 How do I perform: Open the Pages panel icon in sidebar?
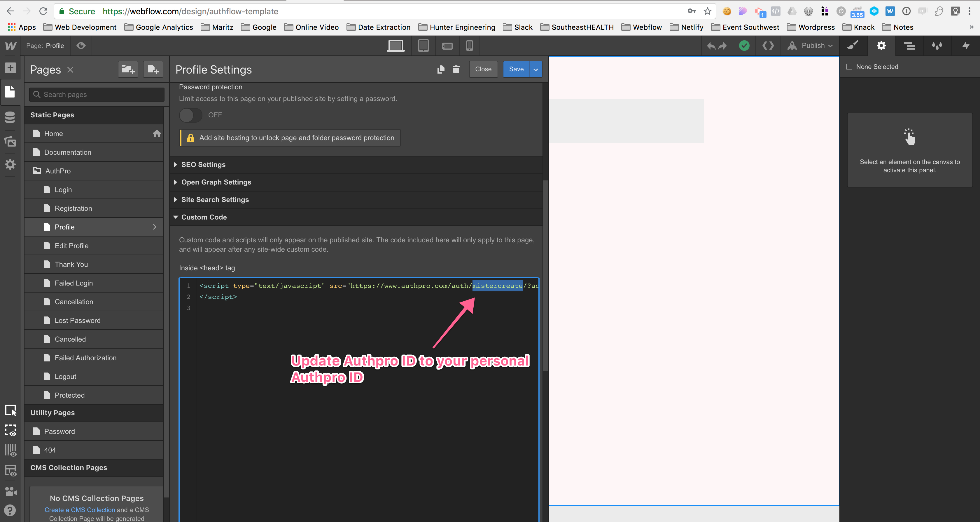pyautogui.click(x=10, y=92)
